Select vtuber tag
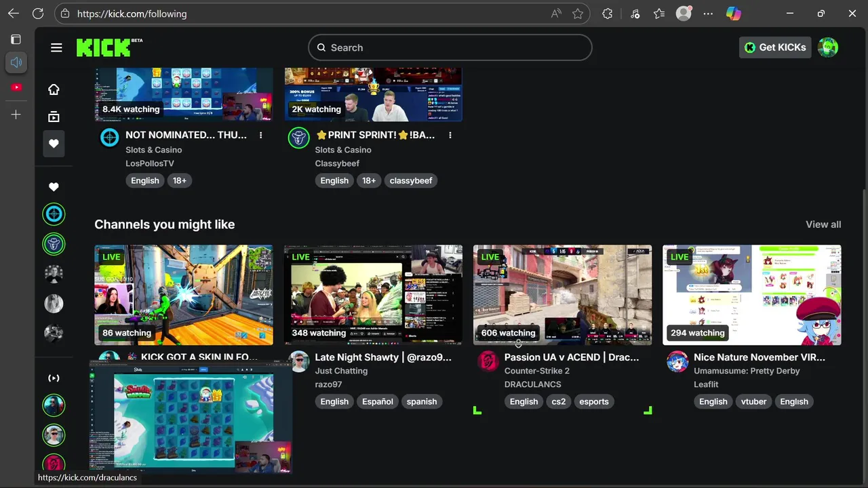Screen dimensions: 868x488 tap(753, 401)
